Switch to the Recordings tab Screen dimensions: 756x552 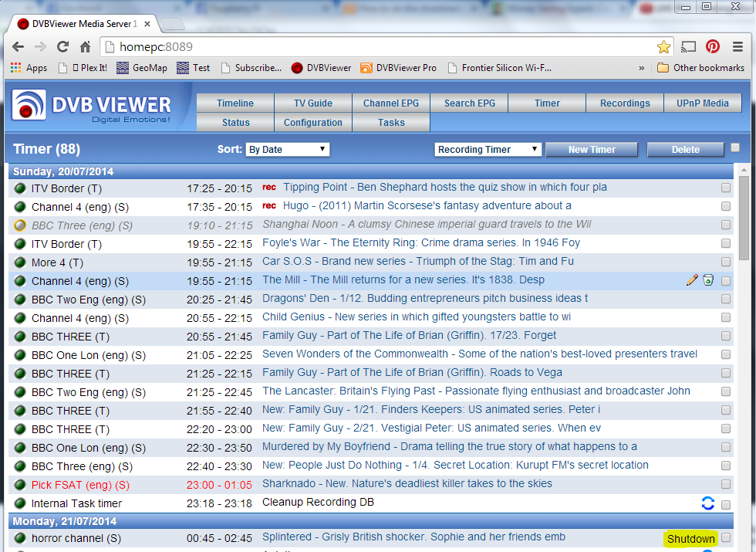coord(625,103)
